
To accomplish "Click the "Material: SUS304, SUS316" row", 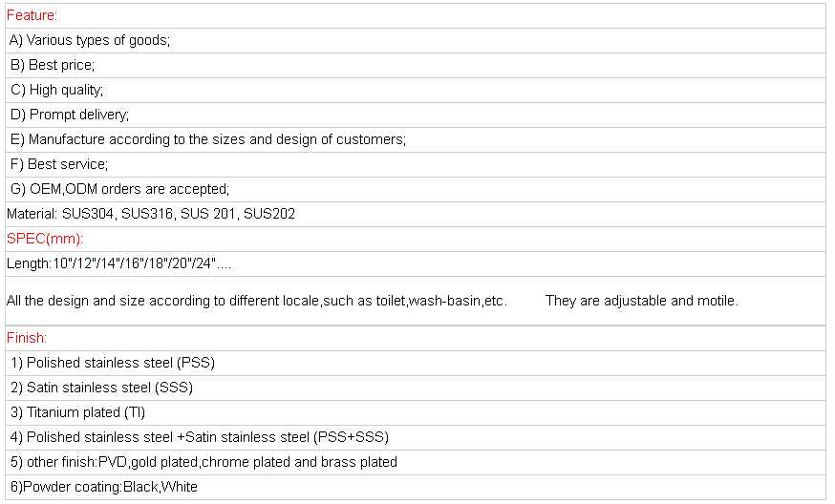I will click(x=150, y=214).
